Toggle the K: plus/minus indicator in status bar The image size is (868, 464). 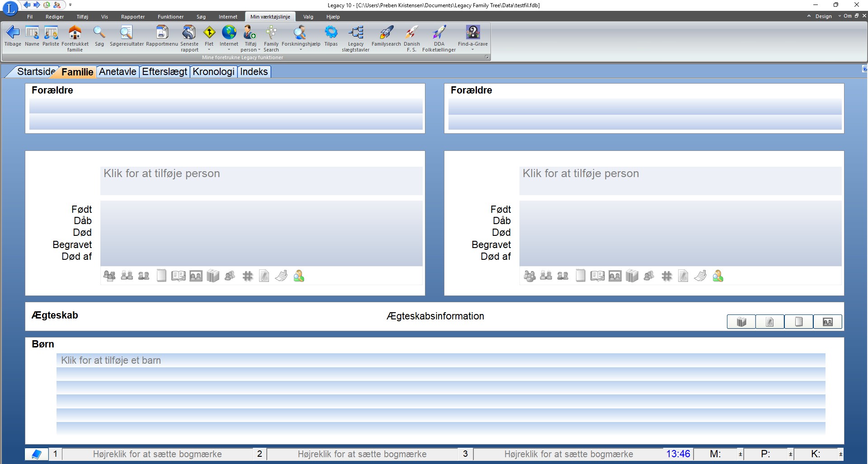[x=840, y=454]
